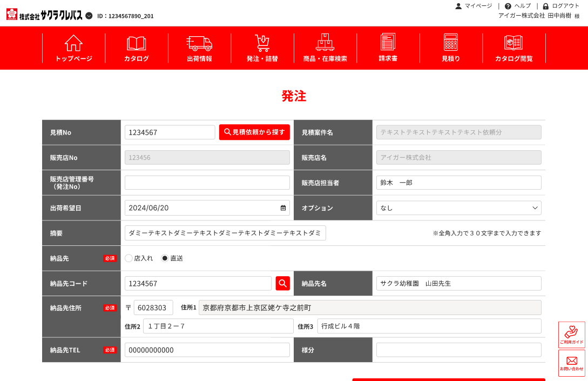Open the 請求書 document icon
The image size is (588, 381).
click(x=388, y=42)
